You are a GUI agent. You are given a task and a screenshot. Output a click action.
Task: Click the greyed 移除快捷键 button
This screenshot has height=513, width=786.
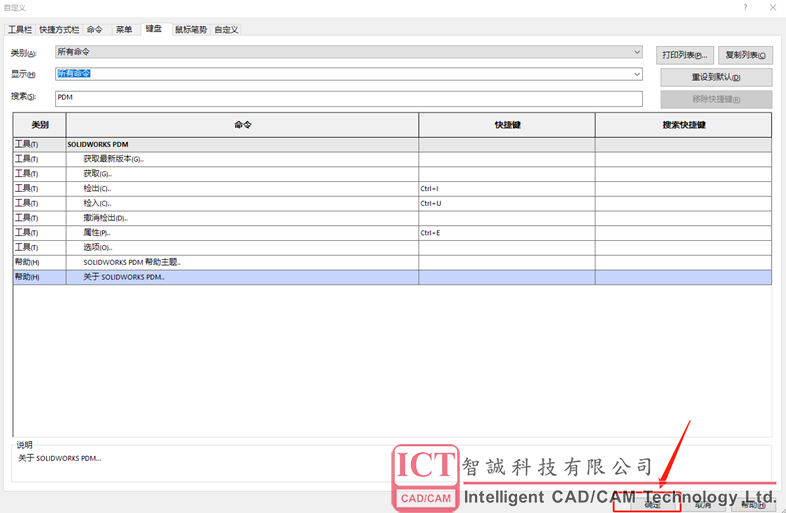(716, 99)
